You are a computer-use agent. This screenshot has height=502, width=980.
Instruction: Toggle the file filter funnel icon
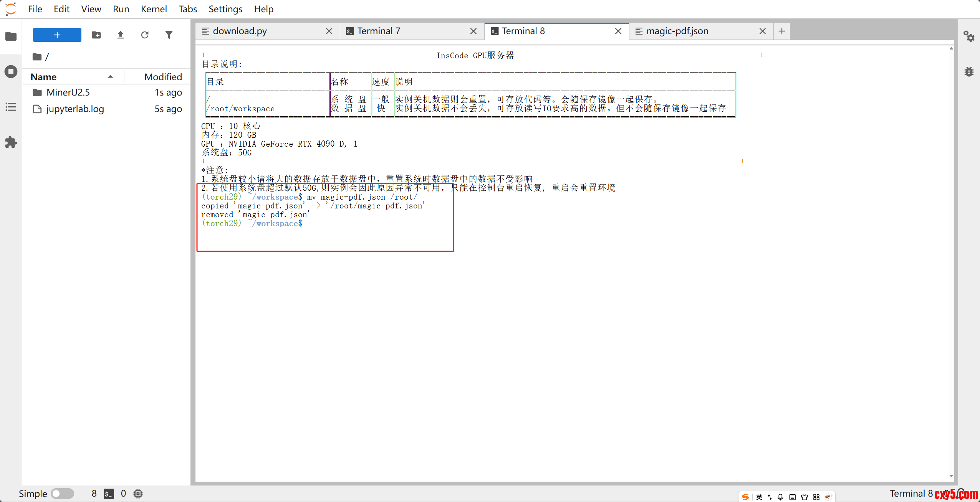pyautogui.click(x=169, y=35)
